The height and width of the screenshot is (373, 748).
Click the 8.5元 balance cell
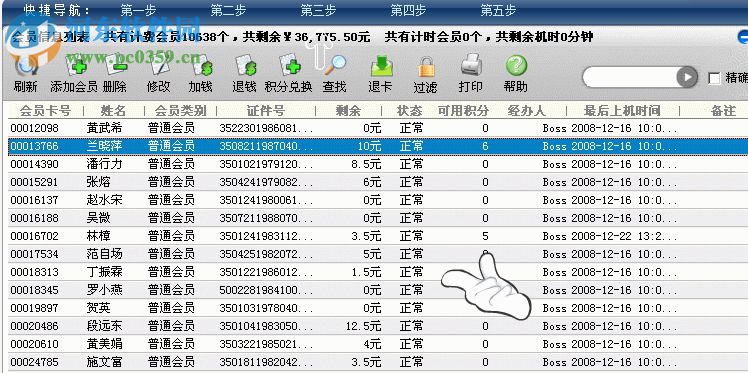point(366,164)
